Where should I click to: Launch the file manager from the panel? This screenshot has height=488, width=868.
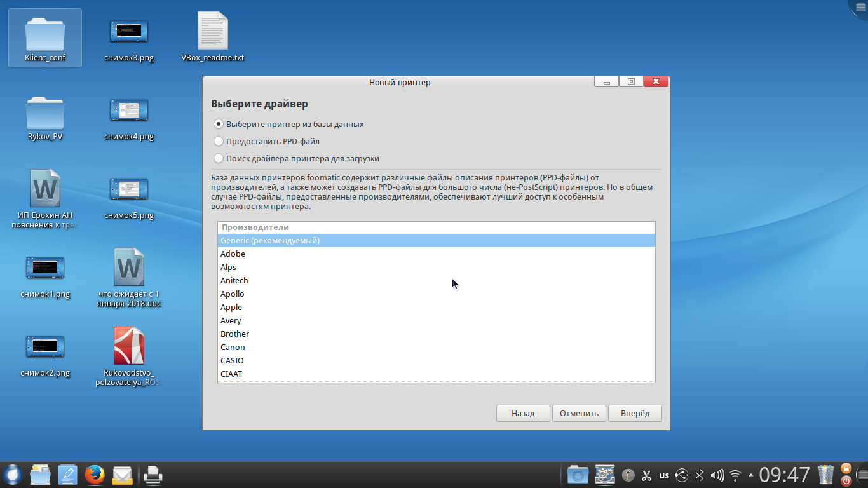click(x=40, y=475)
